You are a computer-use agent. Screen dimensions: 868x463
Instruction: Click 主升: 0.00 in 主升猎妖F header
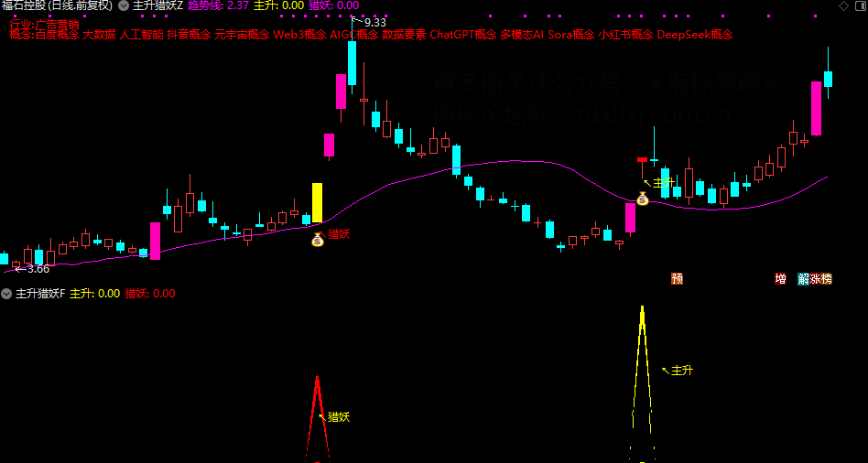[94, 293]
